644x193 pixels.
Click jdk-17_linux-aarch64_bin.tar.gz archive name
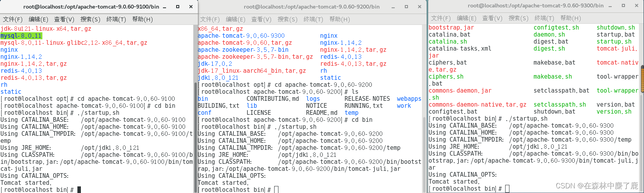point(252,71)
